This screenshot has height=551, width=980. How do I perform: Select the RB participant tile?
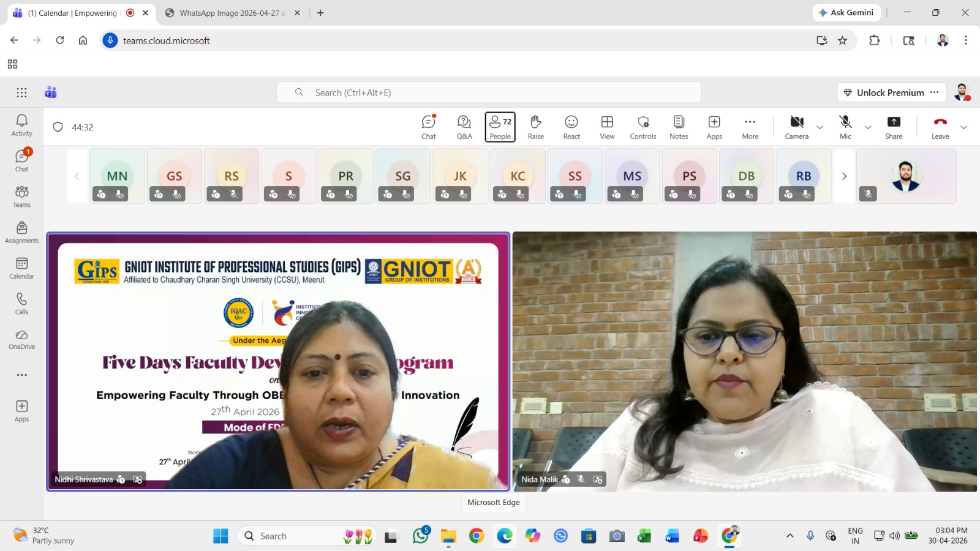[x=804, y=176]
